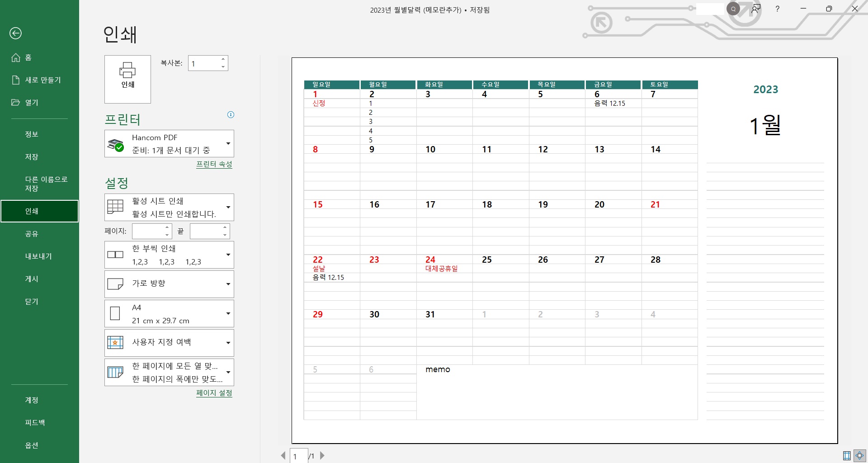Open the 홈 (Home) page
868x463 pixels.
(x=39, y=57)
